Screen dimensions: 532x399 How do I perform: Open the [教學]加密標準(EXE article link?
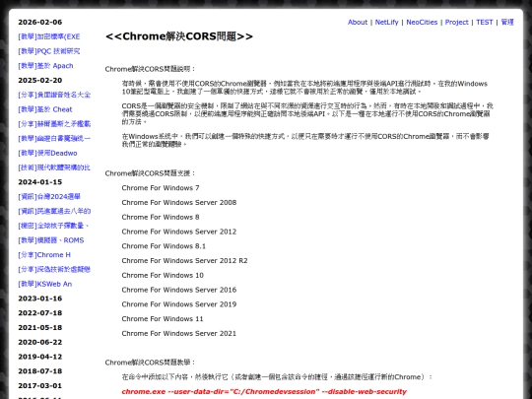[x=49, y=36]
